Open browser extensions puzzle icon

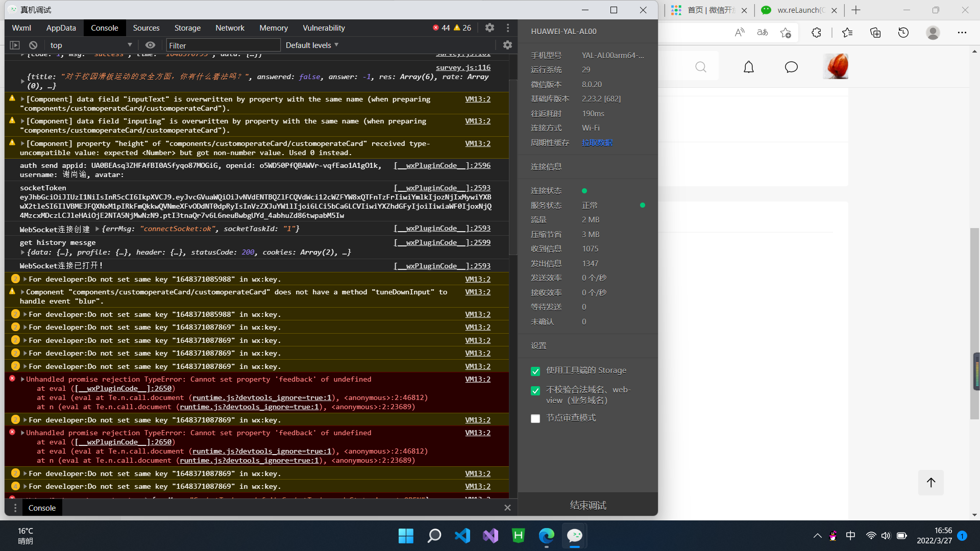coord(816,33)
